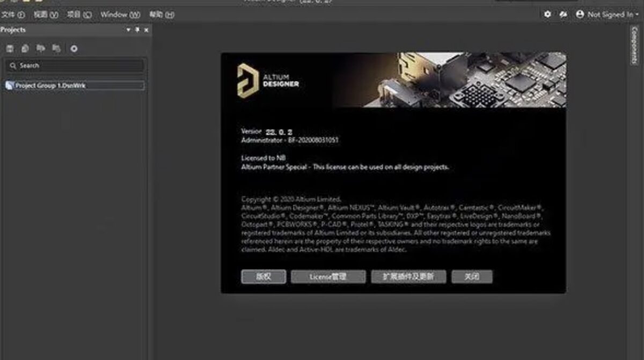The height and width of the screenshot is (360, 644).
Task: Open the 帮助 (Help) menu
Action: tap(162, 14)
